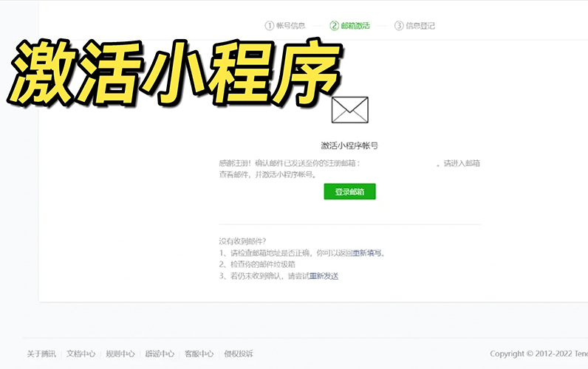
Task: Click the 激活小程序帐号 heading text
Action: click(349, 145)
